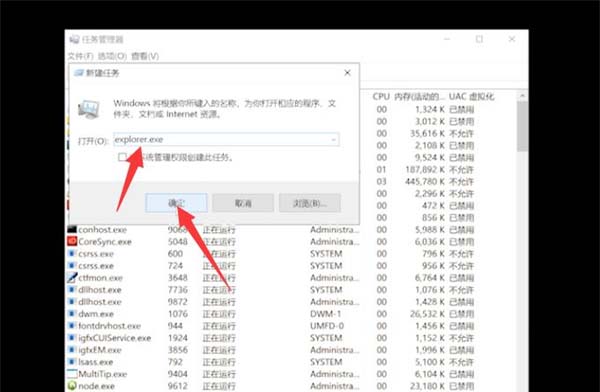Click the 26,532 K memory value

[x=427, y=314]
